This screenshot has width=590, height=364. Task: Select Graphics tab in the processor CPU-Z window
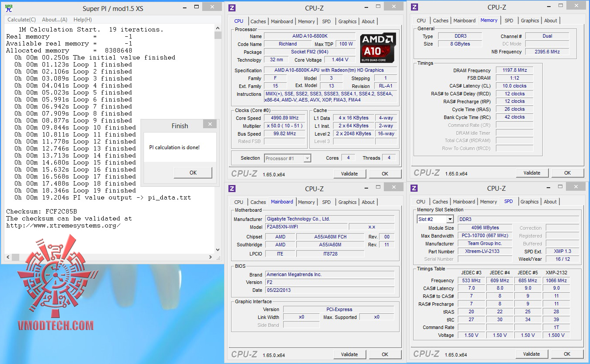click(x=348, y=21)
